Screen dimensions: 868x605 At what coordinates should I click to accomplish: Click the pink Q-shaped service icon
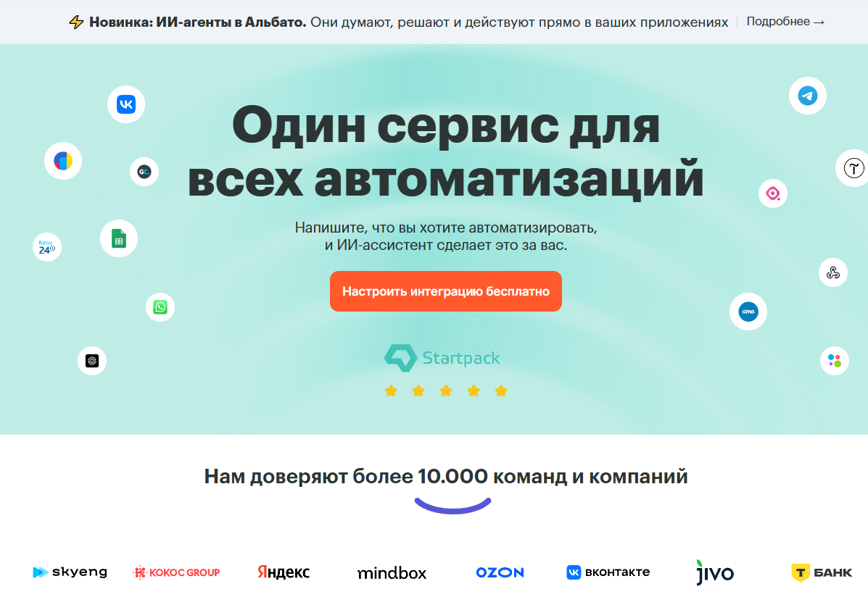point(773,193)
